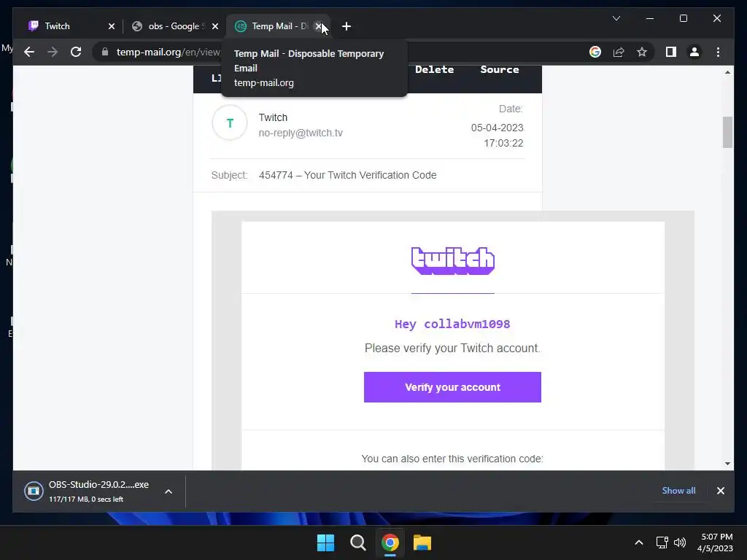Open Windows Start menu
The width and height of the screenshot is (747, 560).
pos(326,542)
